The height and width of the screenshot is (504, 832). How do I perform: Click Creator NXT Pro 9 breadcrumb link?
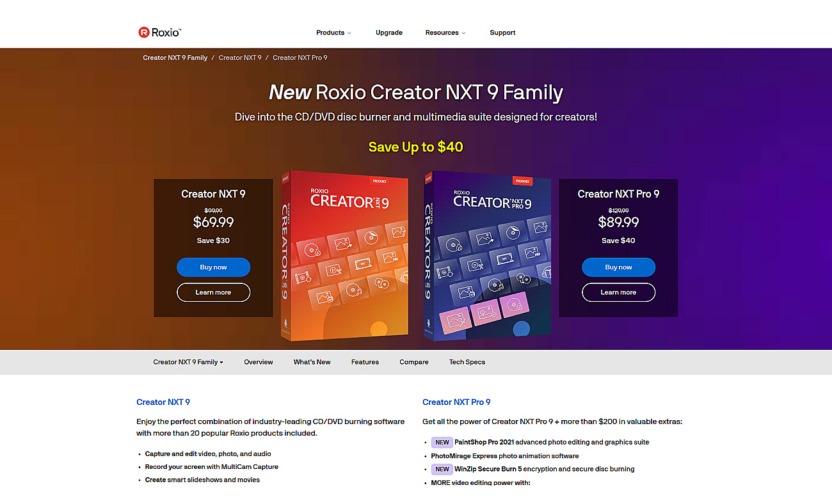coord(300,58)
